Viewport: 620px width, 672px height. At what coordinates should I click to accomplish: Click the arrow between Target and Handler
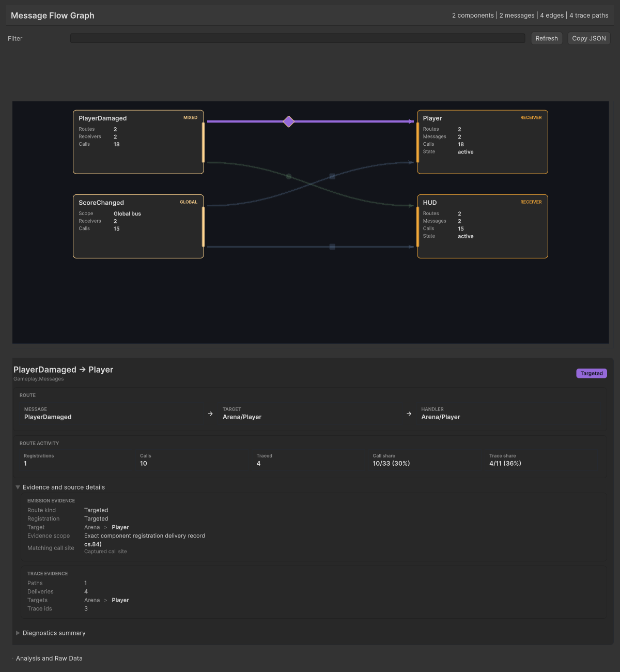(409, 414)
